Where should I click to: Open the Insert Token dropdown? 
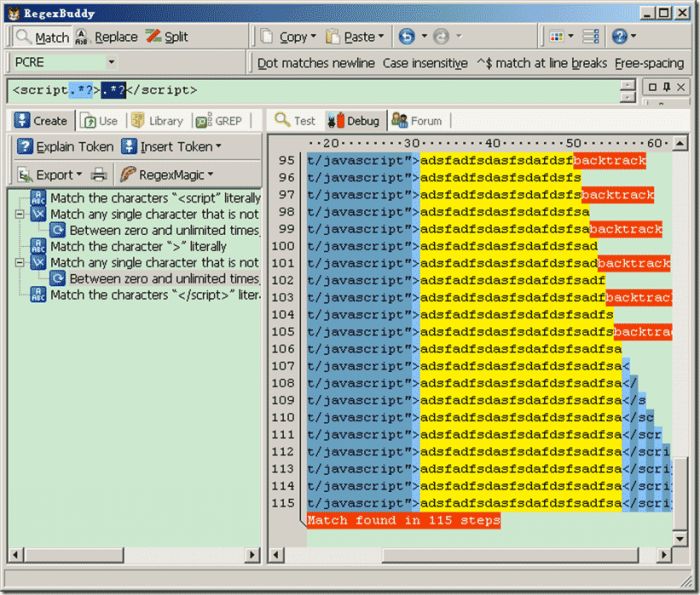(x=171, y=147)
